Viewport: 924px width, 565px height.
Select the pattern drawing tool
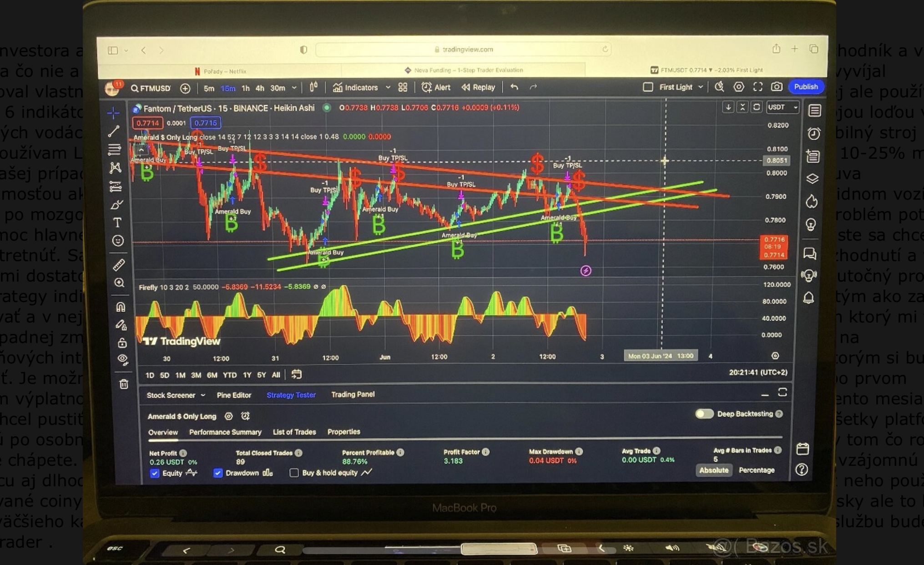tap(116, 168)
